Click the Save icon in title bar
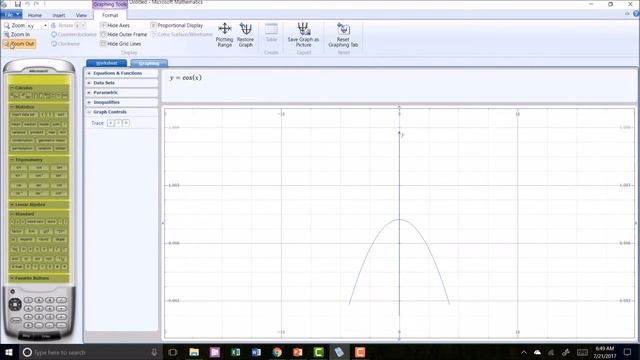This screenshot has height=360, width=640. coord(18,4)
